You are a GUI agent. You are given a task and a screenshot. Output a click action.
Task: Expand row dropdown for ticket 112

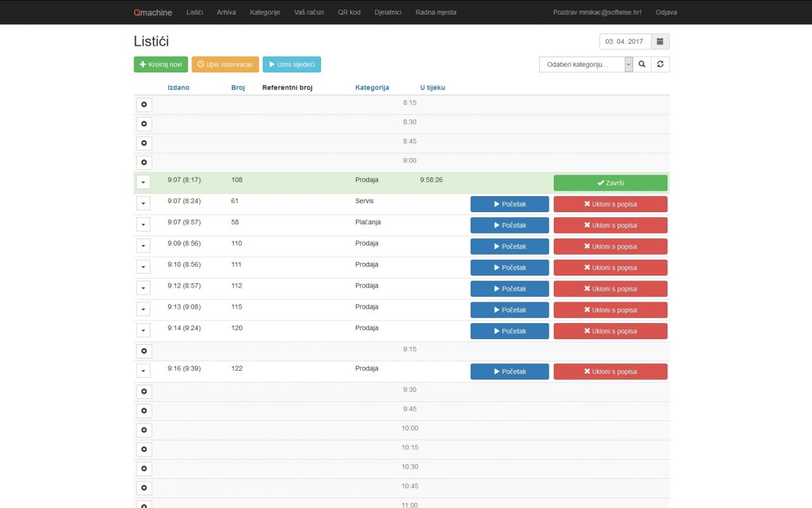(143, 288)
